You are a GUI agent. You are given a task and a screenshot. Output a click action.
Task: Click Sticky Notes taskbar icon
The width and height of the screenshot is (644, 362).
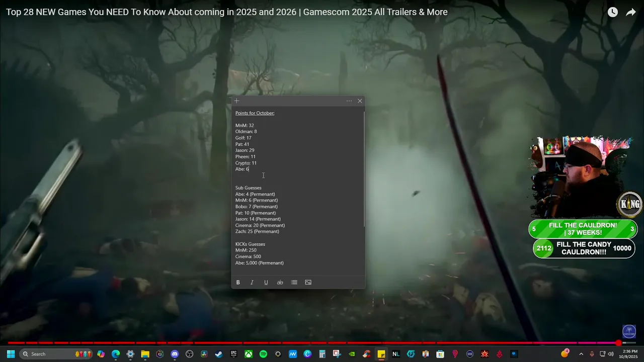click(381, 354)
